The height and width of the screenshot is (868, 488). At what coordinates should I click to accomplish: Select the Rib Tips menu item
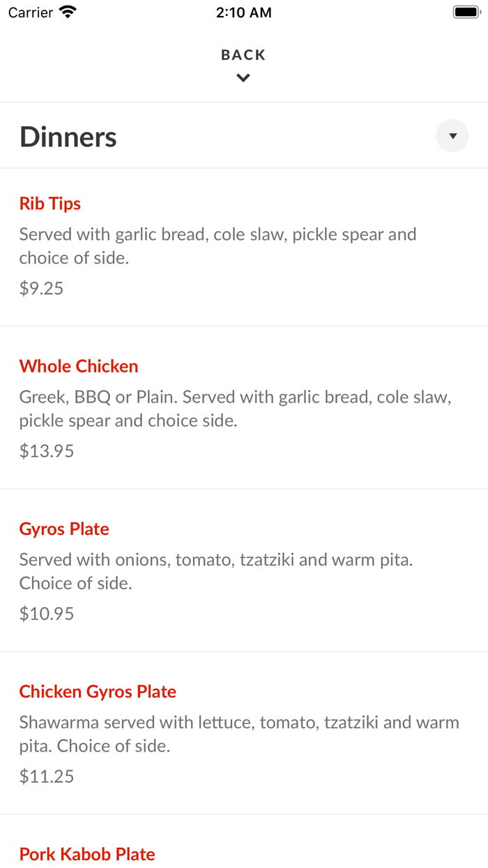49,204
